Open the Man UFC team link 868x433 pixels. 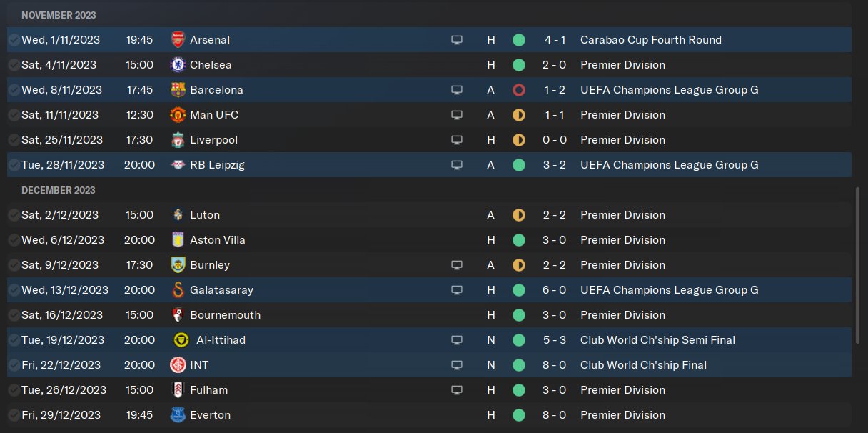tap(214, 115)
